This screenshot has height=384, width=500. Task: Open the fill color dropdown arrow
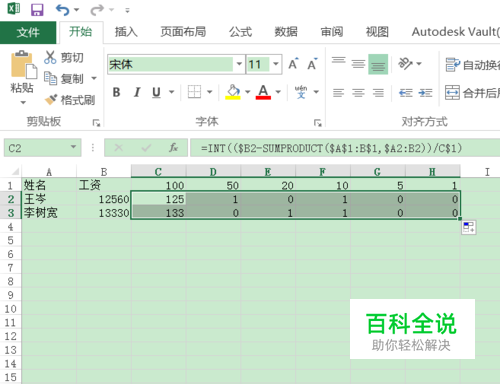(x=248, y=92)
